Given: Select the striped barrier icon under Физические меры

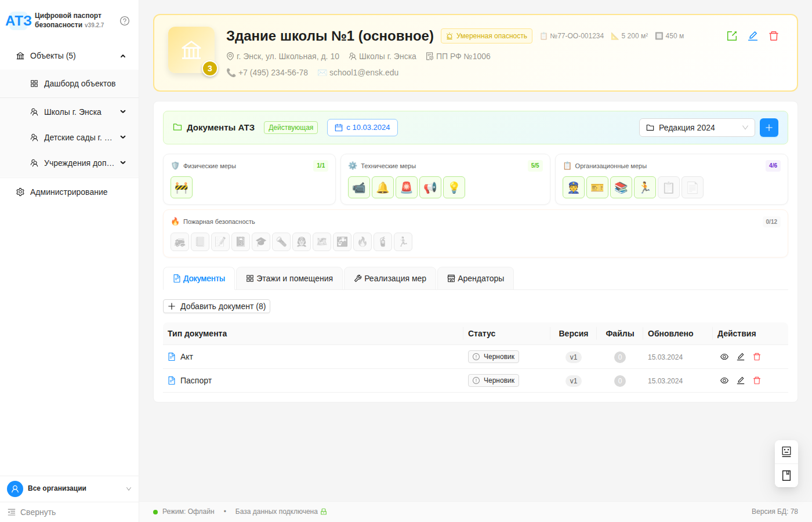Looking at the screenshot, I should (181, 187).
